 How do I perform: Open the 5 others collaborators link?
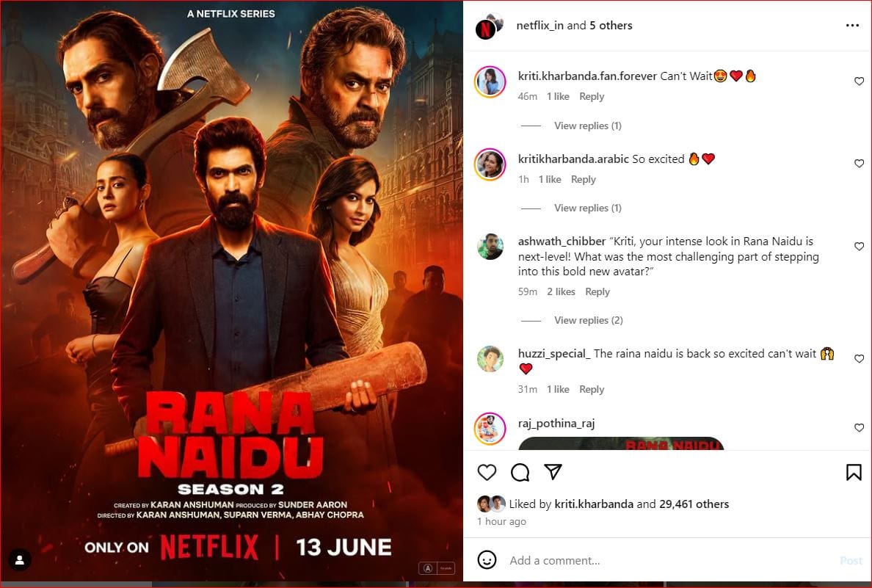(x=611, y=26)
